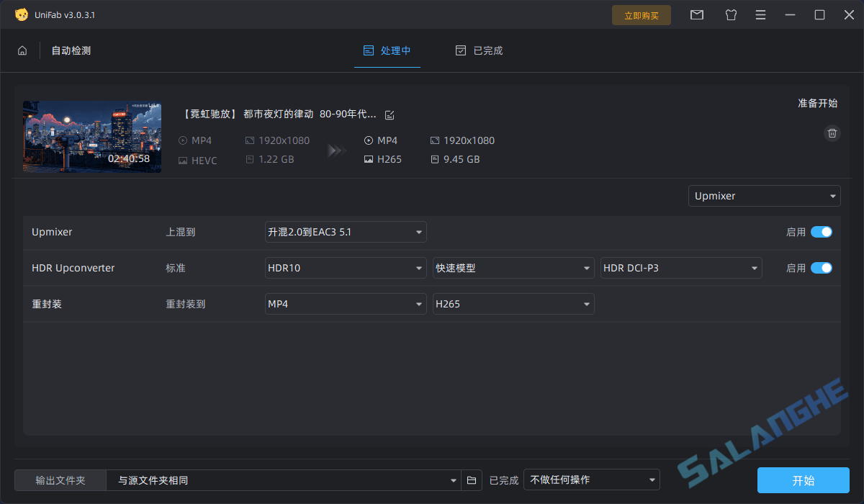The height and width of the screenshot is (504, 864).
Task: Click the home icon in the top-left
Action: coord(22,50)
